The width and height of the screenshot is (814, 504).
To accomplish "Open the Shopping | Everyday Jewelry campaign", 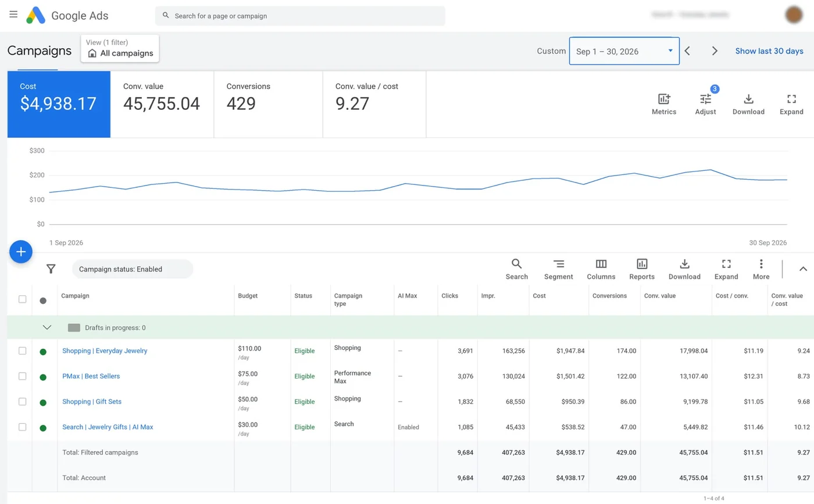I will click(105, 351).
